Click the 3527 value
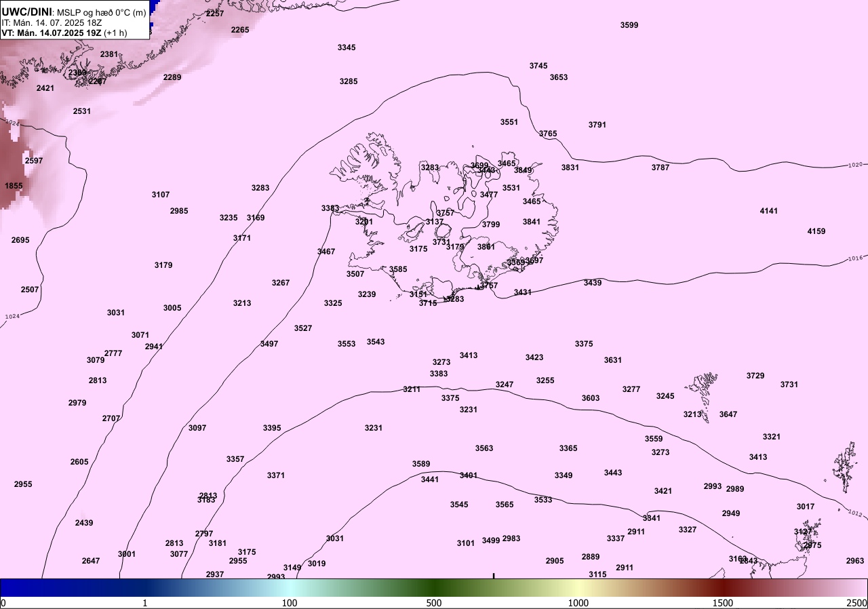This screenshot has height=609, width=868. tap(303, 328)
